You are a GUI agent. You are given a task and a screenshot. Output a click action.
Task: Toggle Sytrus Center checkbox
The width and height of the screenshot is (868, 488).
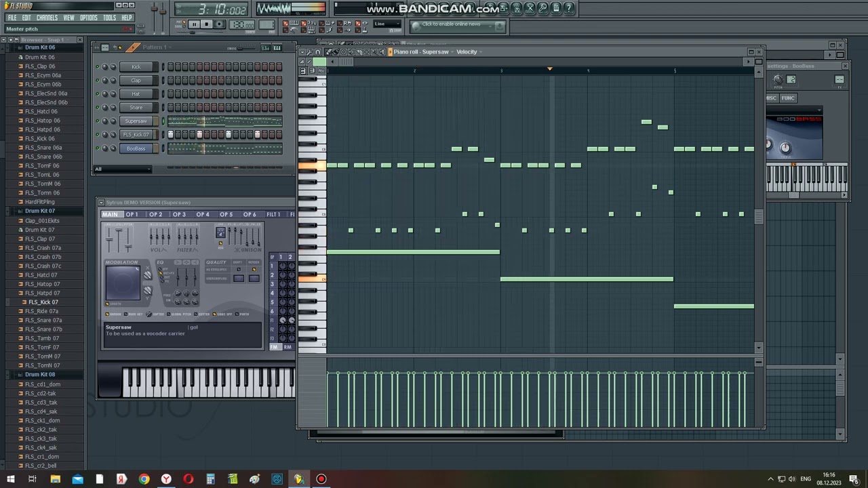tap(196, 314)
